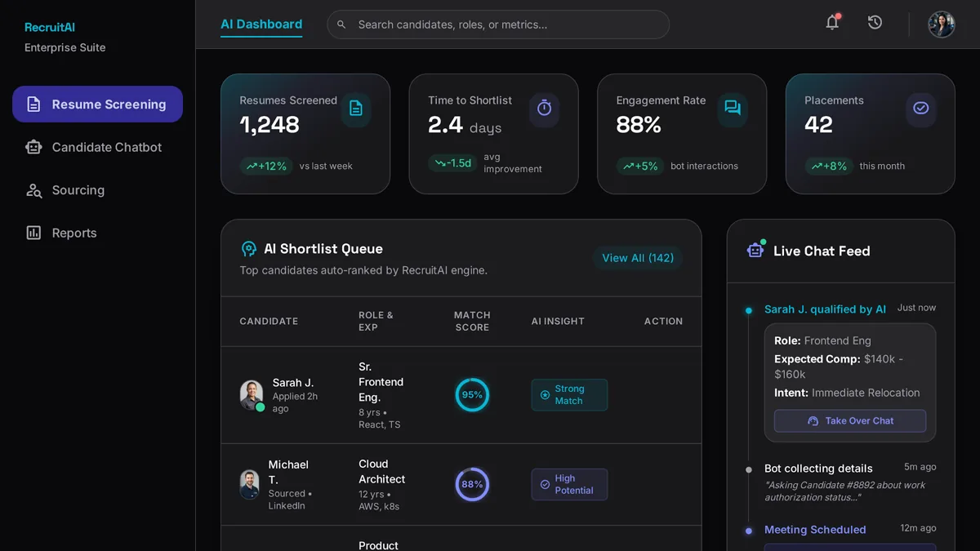Viewport: 980px width, 551px height.
Task: Click the 95% match score ring
Action: [x=472, y=395]
